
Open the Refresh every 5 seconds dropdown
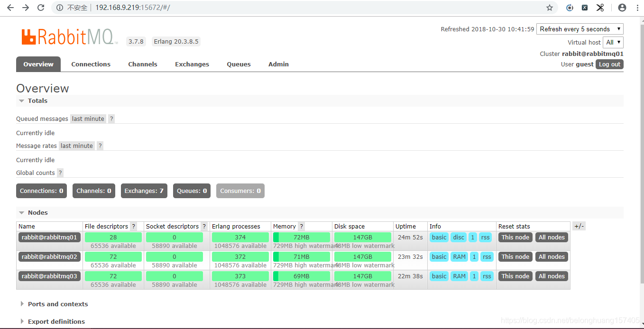click(x=580, y=29)
